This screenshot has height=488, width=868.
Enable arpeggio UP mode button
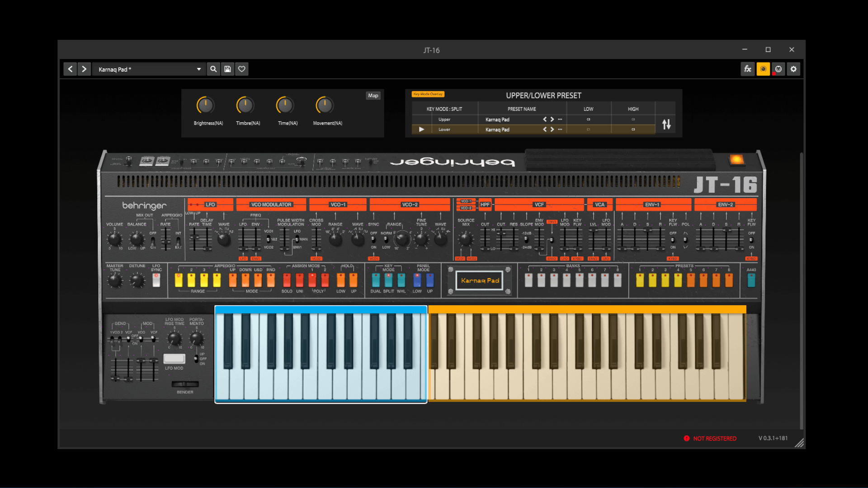233,280
